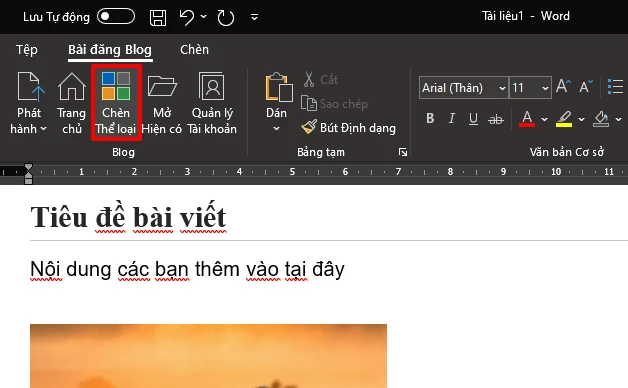
Task: Click the Cắt scissors button
Action: [x=320, y=80]
